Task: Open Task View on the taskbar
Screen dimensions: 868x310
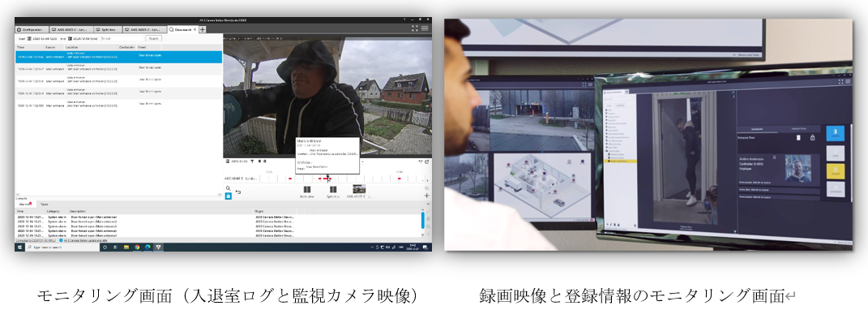Action: pos(116,248)
